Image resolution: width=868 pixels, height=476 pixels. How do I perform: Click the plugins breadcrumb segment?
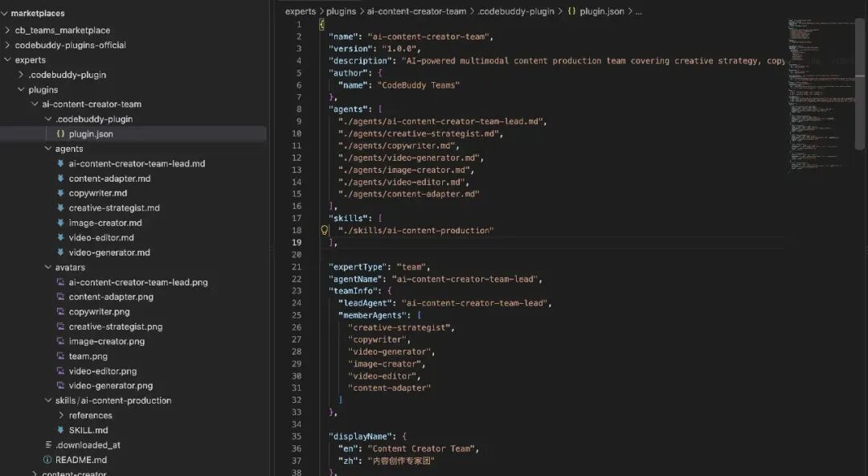pos(341,11)
